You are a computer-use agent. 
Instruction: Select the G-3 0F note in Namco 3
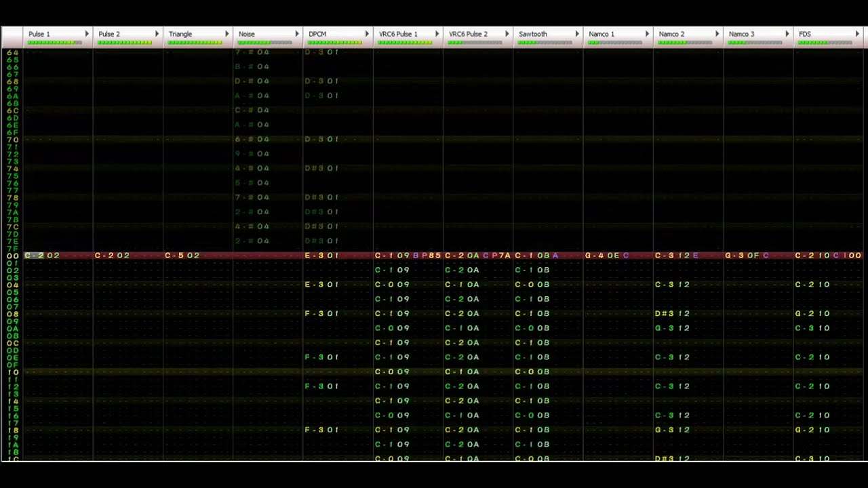[743, 256]
